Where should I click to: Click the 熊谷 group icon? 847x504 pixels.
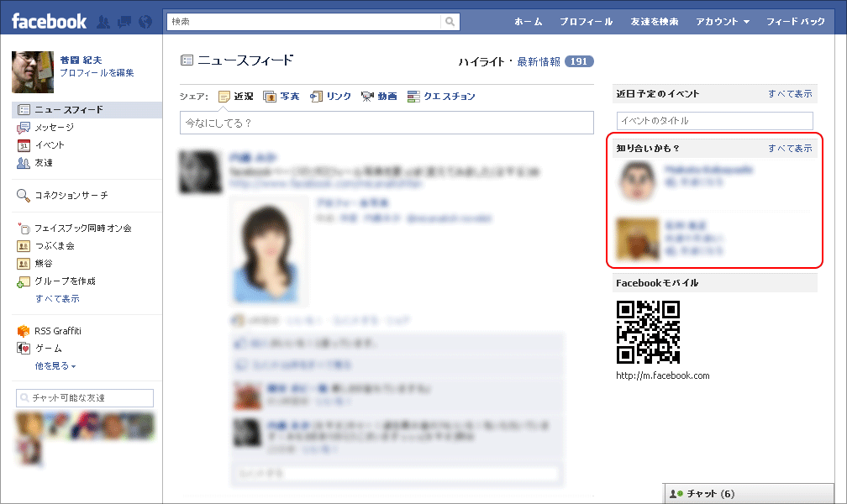pos(24,264)
